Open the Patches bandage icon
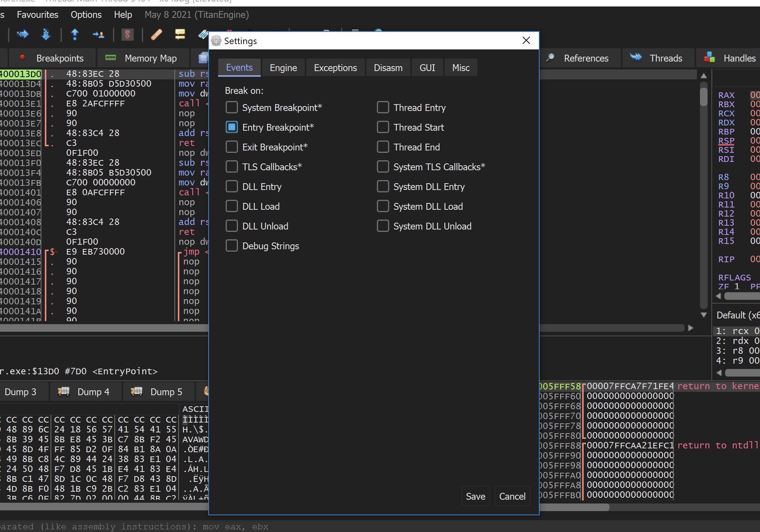The image size is (760, 532). [x=157, y=35]
